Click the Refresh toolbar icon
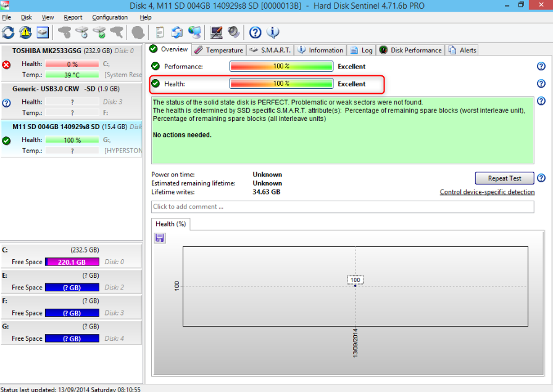Viewport: 553px width, 392px height. [x=8, y=32]
